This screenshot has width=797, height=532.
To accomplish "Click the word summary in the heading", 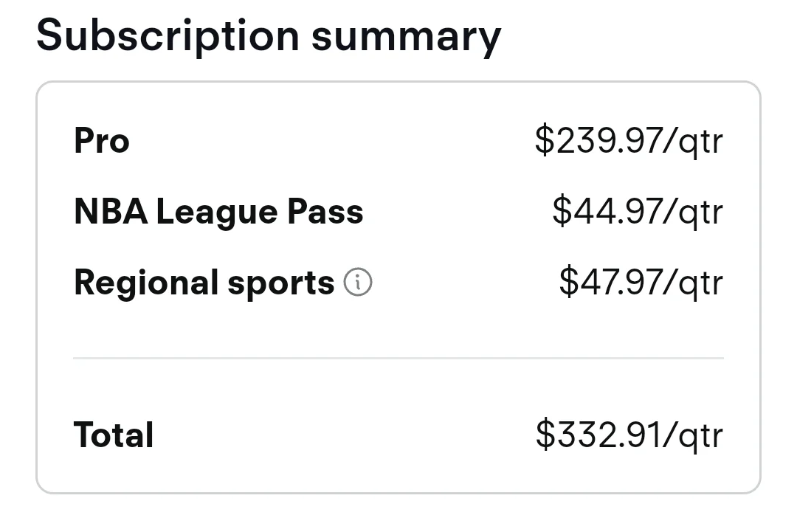I will 406,40.
